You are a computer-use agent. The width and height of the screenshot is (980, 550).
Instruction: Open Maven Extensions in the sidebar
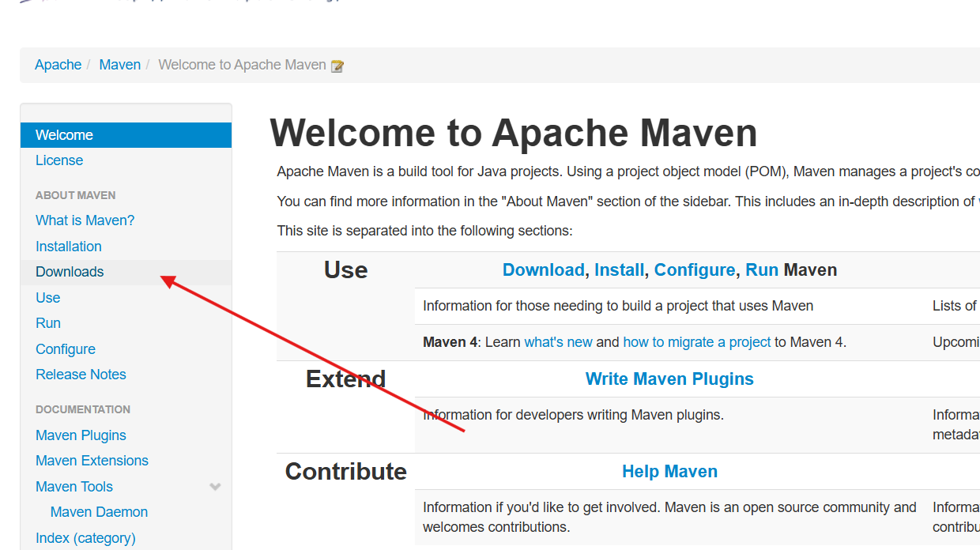[x=92, y=461]
